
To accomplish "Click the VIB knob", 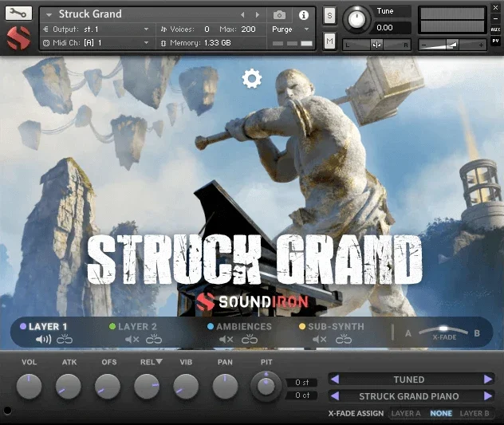I will [x=186, y=387].
